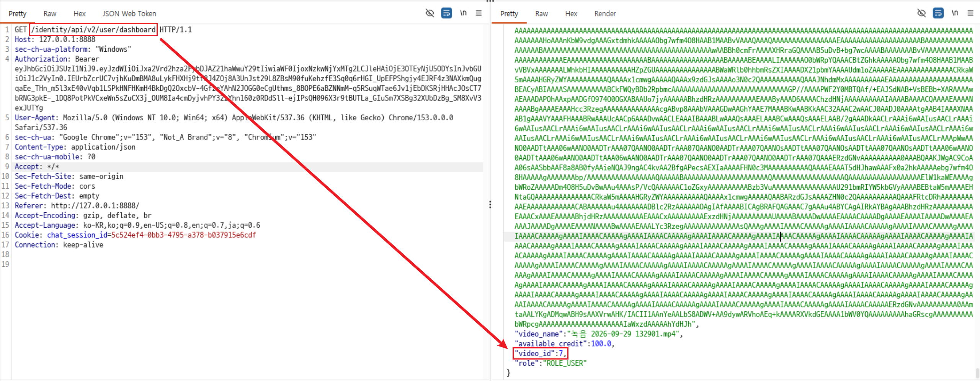Click the HTTP/1.1 protocol text

[x=176, y=30]
